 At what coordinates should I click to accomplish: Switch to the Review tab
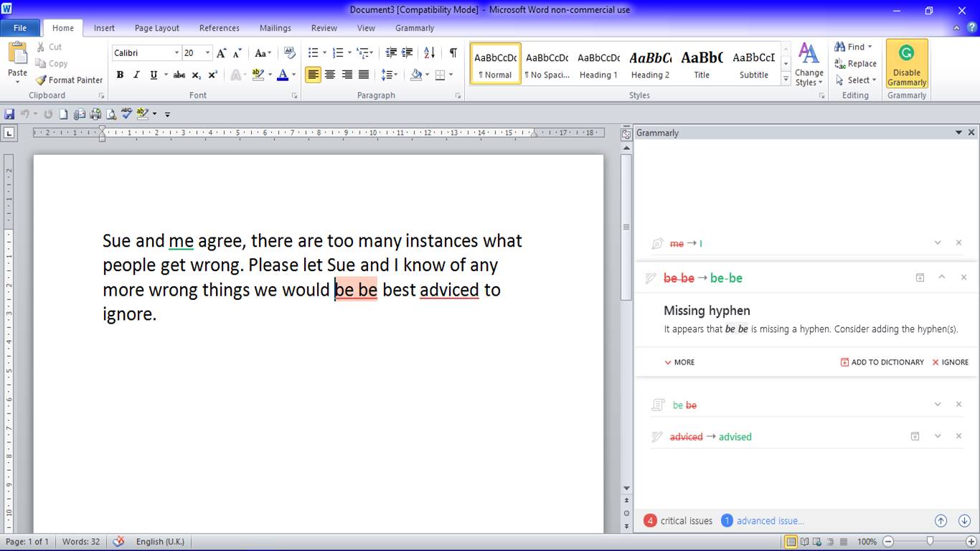324,28
